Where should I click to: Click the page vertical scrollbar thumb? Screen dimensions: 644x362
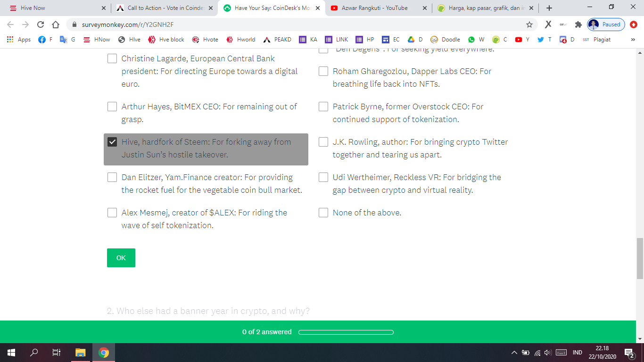coord(640,258)
